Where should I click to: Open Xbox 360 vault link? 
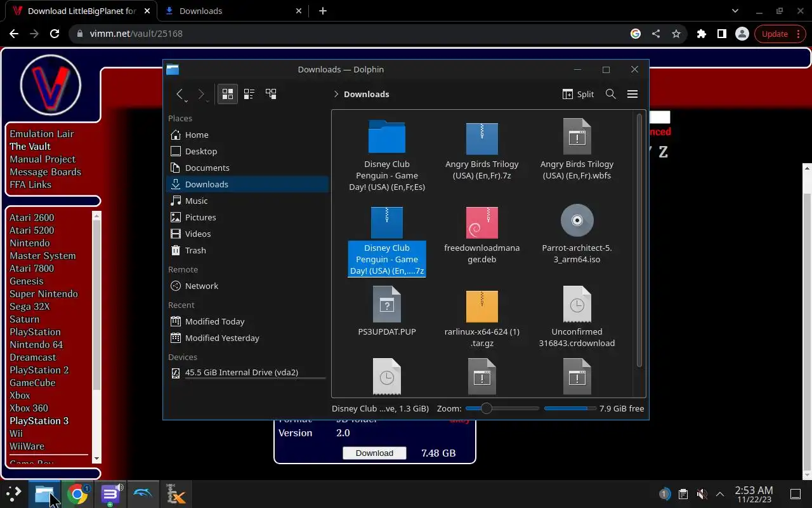(29, 408)
